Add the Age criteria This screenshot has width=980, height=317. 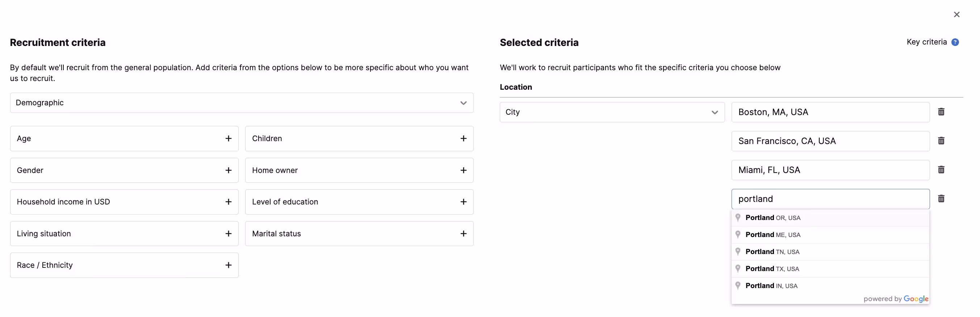(228, 138)
